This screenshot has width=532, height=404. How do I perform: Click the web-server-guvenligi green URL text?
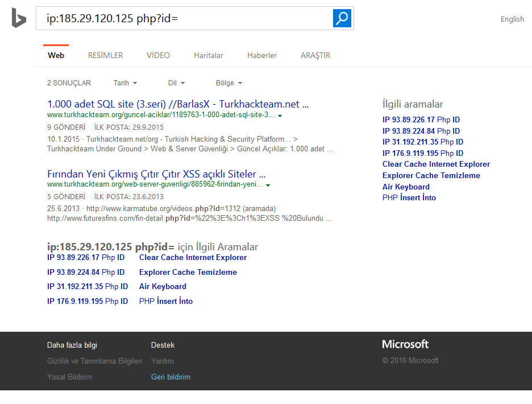[155, 184]
